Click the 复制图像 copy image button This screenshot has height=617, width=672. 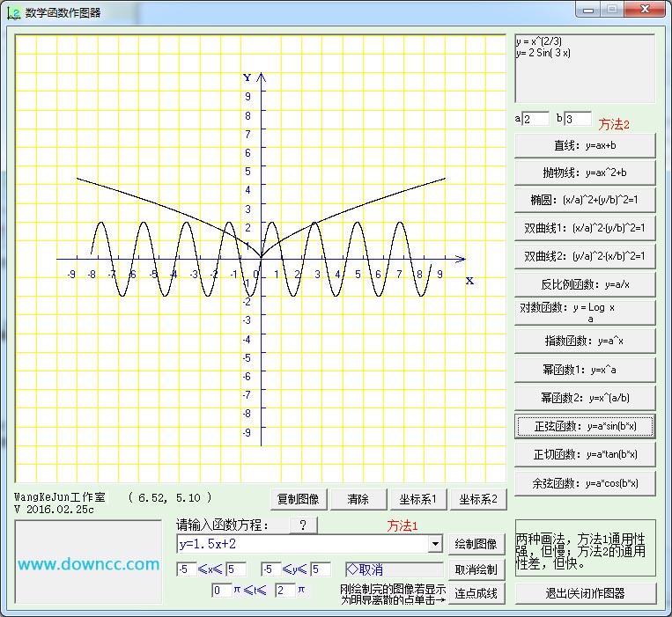[x=298, y=499]
